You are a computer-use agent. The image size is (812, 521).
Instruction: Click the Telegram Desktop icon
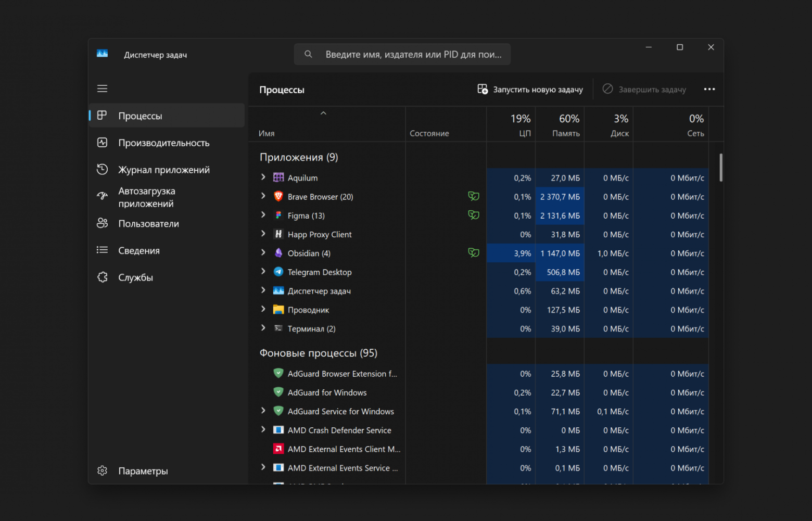(x=278, y=272)
